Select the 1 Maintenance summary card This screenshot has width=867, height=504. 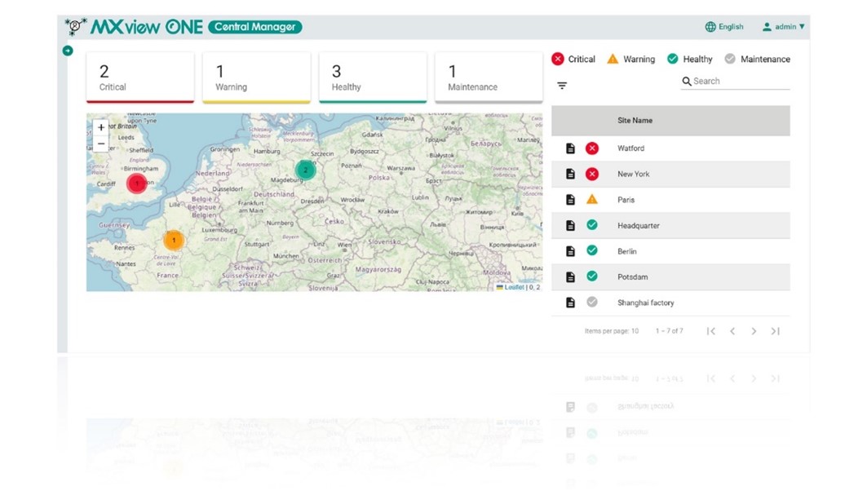[x=489, y=77]
